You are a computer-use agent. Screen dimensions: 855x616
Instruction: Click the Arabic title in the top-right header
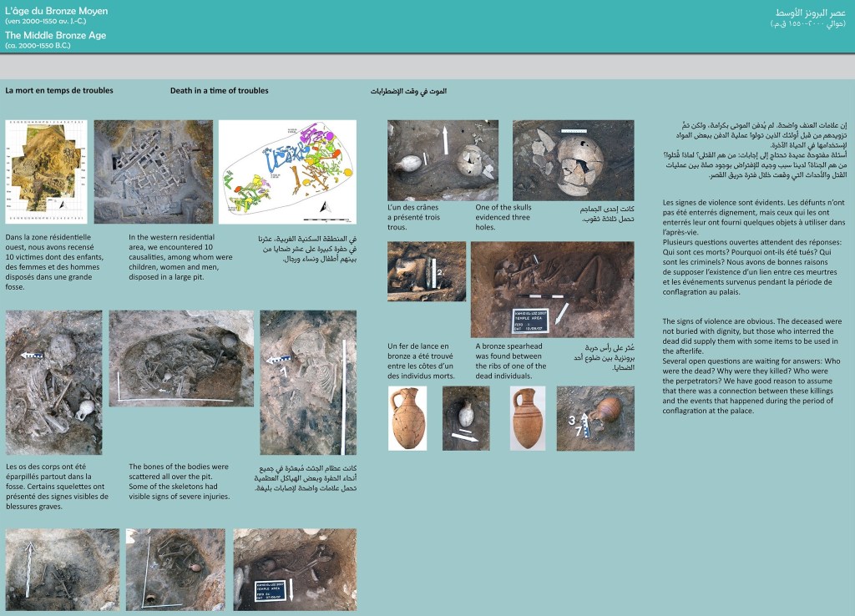tap(808, 13)
